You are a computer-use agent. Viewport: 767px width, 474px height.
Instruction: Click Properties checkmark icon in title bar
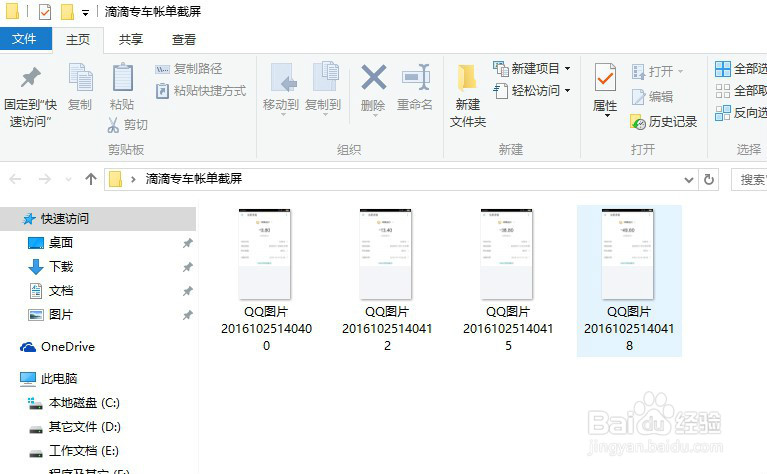[45, 11]
